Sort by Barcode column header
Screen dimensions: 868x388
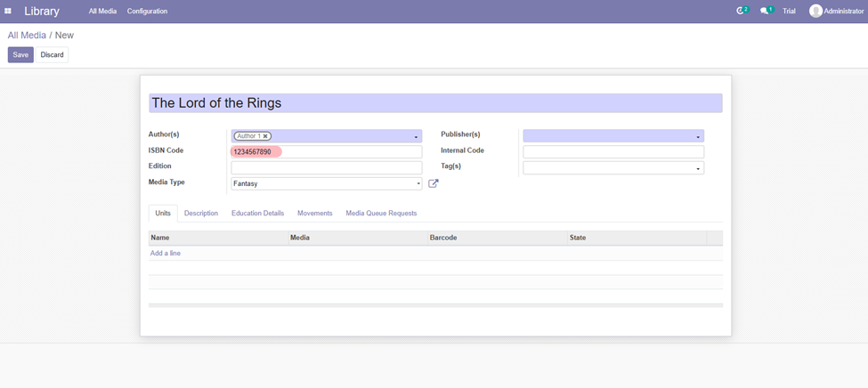(498, 238)
